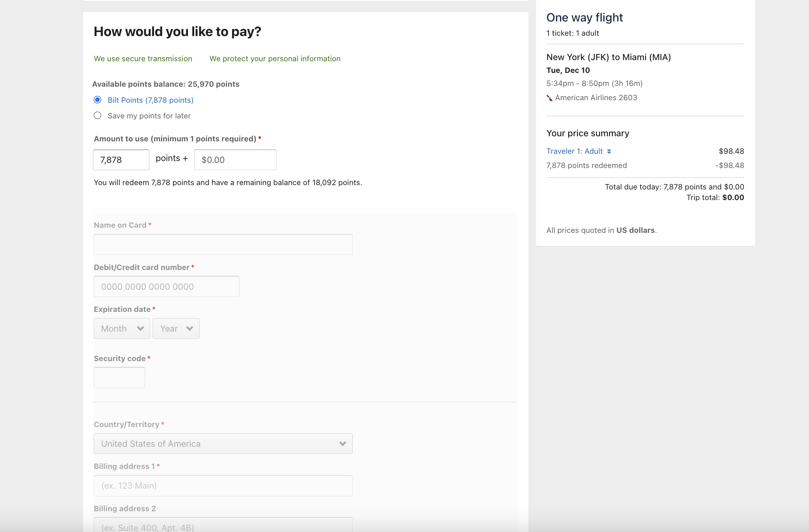Click the American Airlines logo icon

(550, 98)
